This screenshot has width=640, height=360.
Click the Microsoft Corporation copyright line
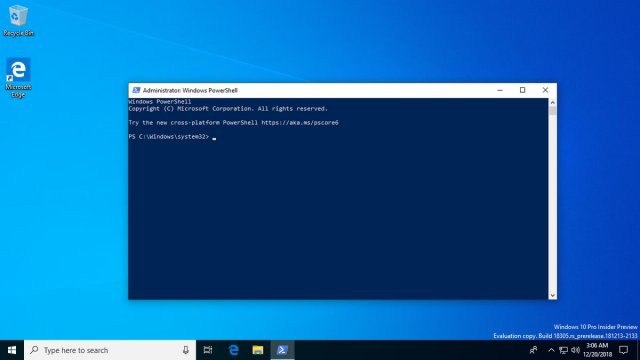(x=228, y=109)
